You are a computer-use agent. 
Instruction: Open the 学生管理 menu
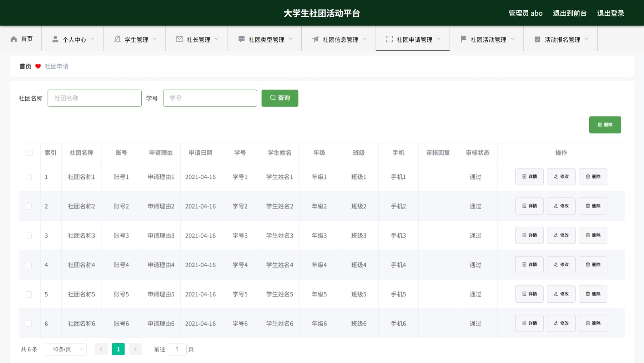point(135,39)
